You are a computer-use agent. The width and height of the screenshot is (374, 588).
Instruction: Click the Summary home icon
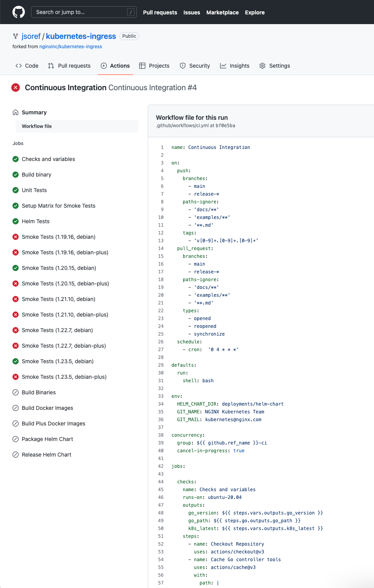point(16,112)
